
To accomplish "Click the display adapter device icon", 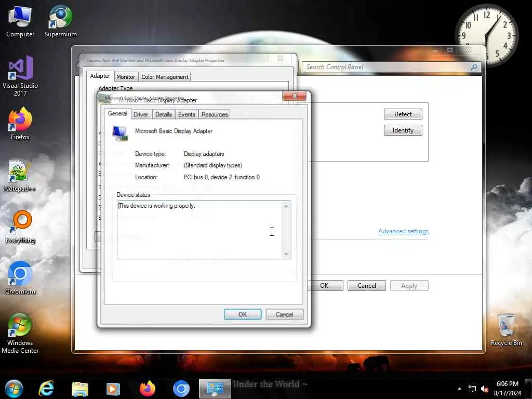I will point(120,134).
